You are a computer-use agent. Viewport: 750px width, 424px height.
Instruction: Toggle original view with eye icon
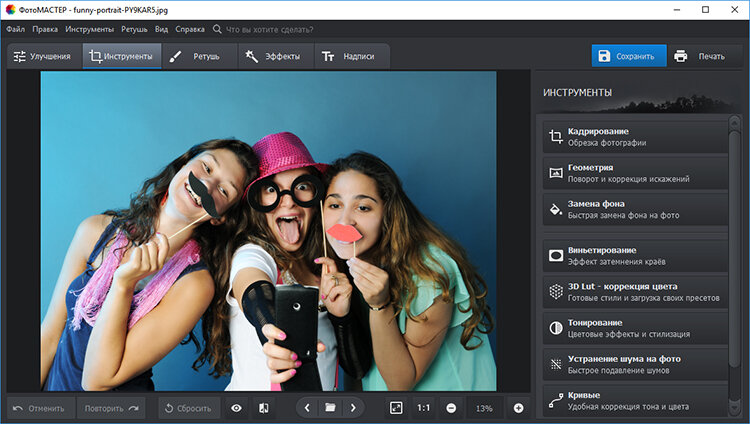tap(237, 408)
